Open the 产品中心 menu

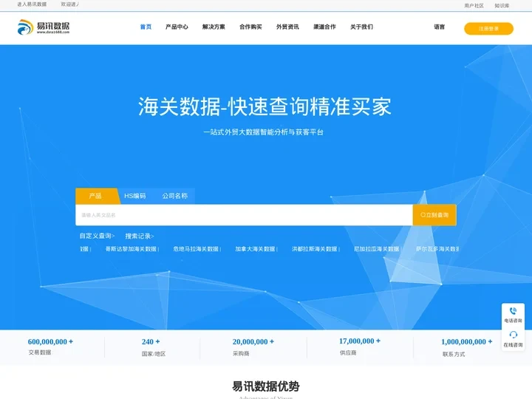177,27
